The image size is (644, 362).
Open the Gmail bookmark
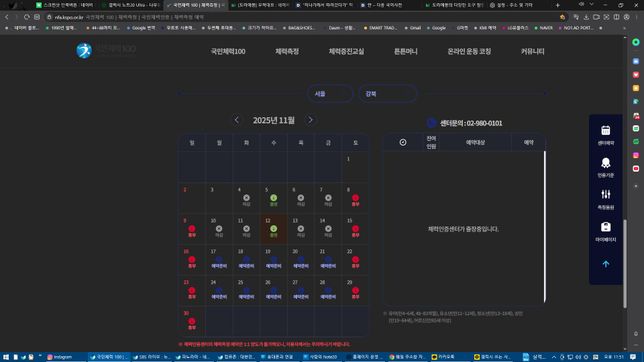413,28
